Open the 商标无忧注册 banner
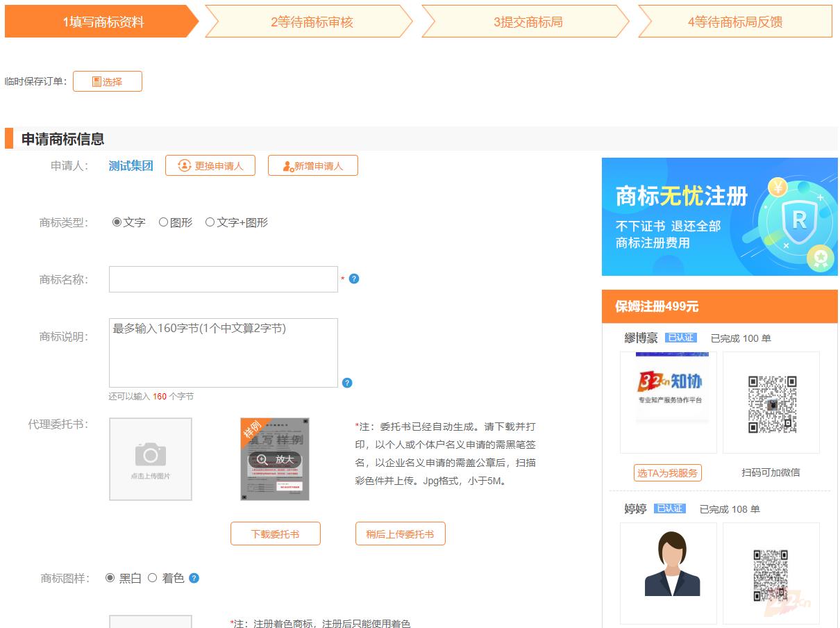840x628 pixels. pyautogui.click(x=719, y=217)
